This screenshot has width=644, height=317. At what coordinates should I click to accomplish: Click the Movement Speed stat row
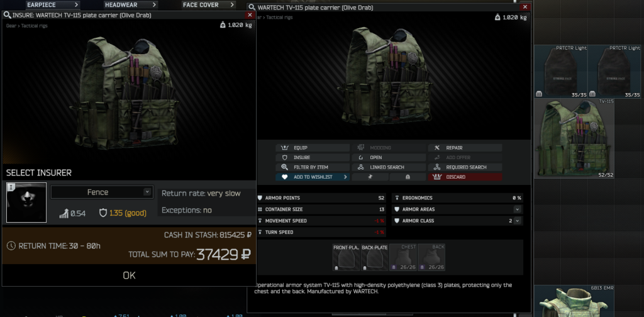point(321,221)
